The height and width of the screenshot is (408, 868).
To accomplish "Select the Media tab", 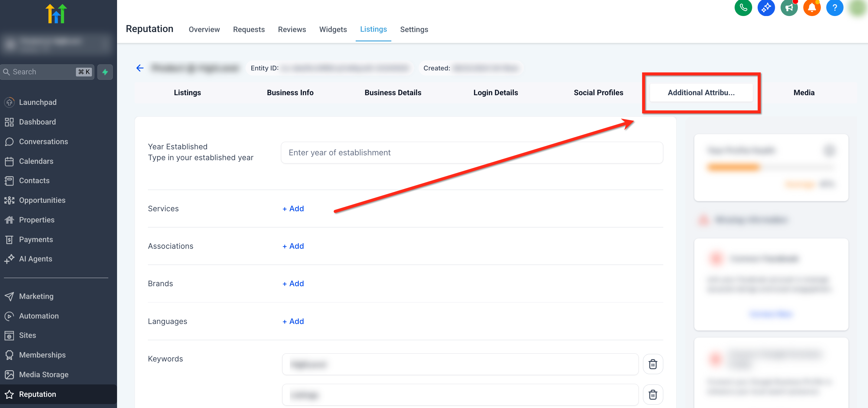I will point(804,92).
